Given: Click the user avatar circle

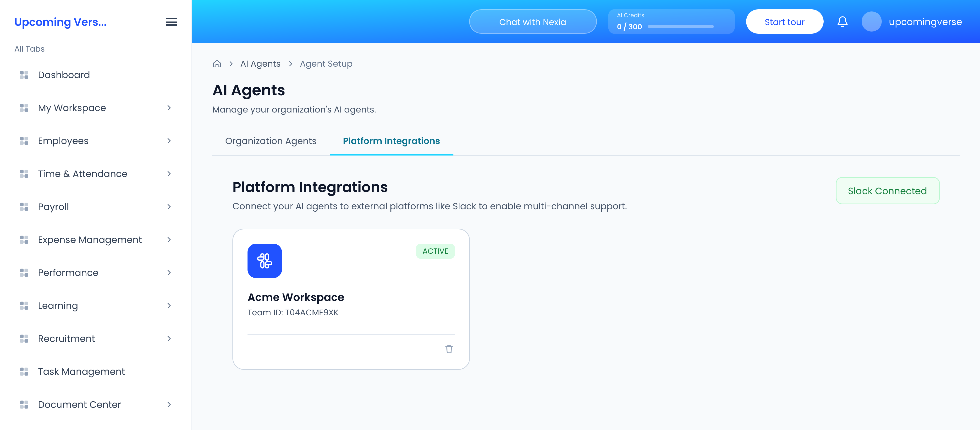Looking at the screenshot, I should coord(871,22).
